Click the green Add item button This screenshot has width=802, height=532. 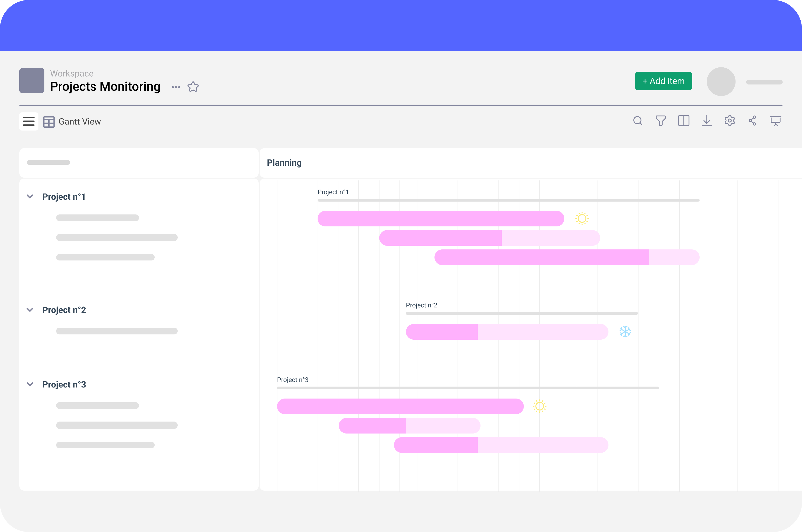click(x=663, y=81)
